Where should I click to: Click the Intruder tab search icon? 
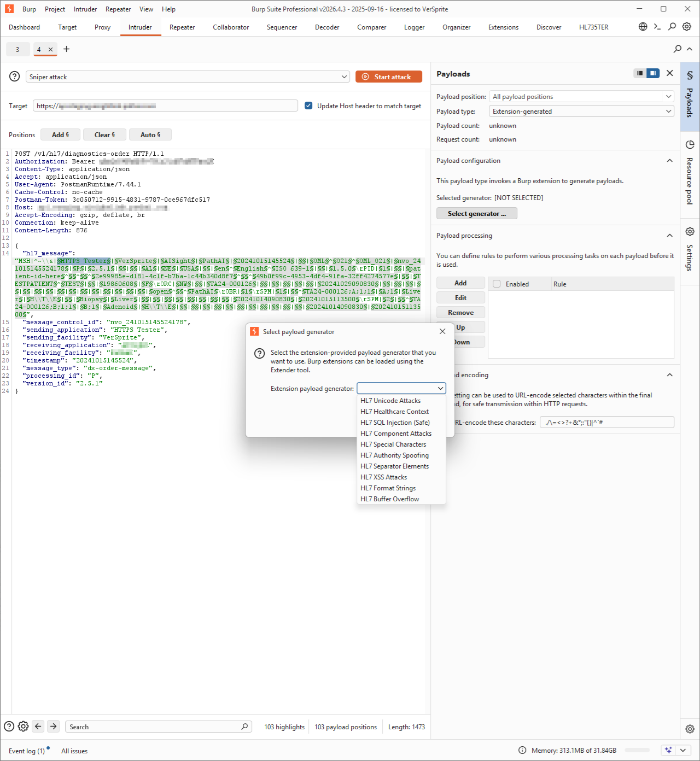tap(678, 49)
